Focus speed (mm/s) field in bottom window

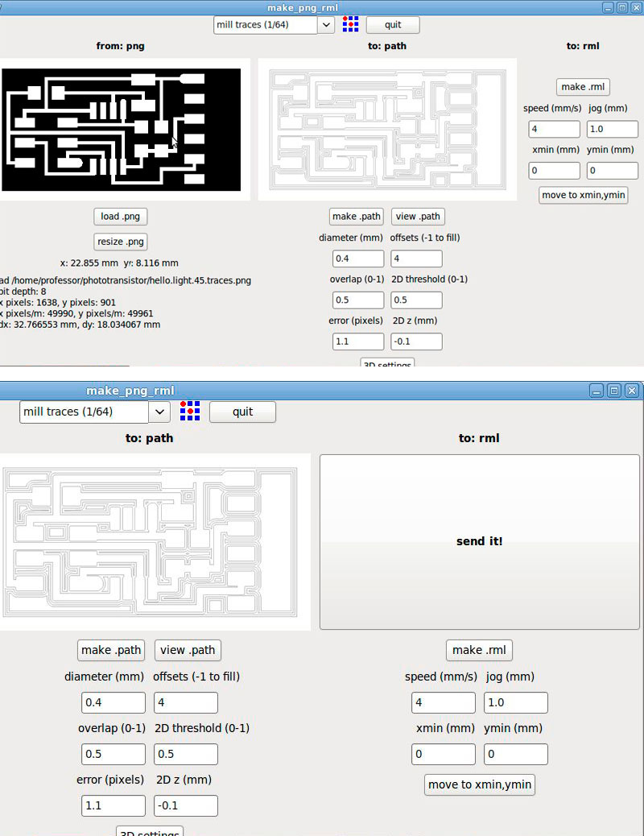point(444,703)
